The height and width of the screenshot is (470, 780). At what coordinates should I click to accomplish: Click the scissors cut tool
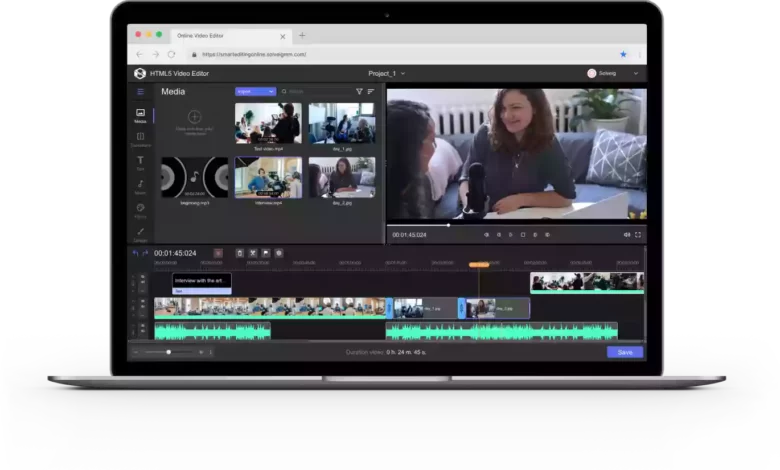tap(253, 253)
